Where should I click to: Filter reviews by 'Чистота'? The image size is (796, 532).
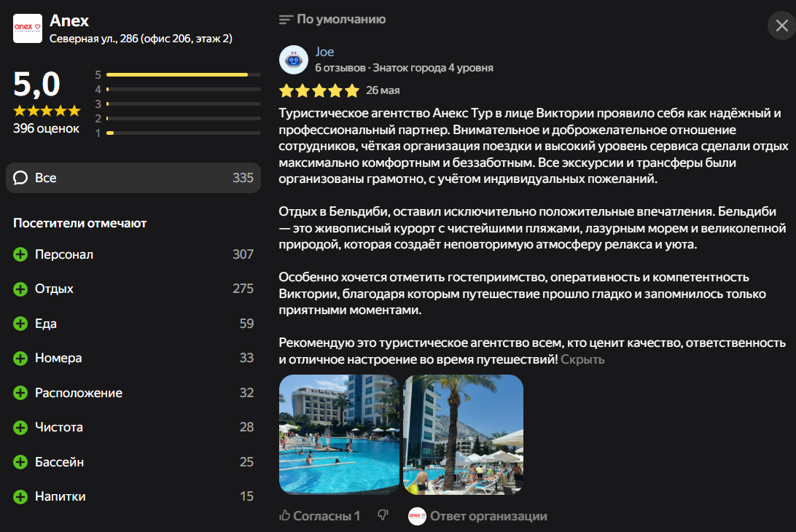pyautogui.click(x=59, y=427)
